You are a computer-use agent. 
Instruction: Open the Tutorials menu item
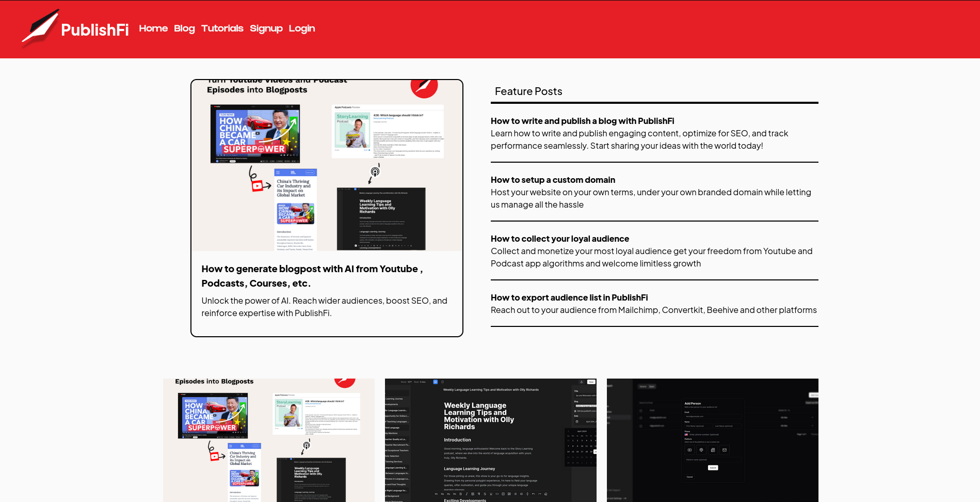(222, 28)
